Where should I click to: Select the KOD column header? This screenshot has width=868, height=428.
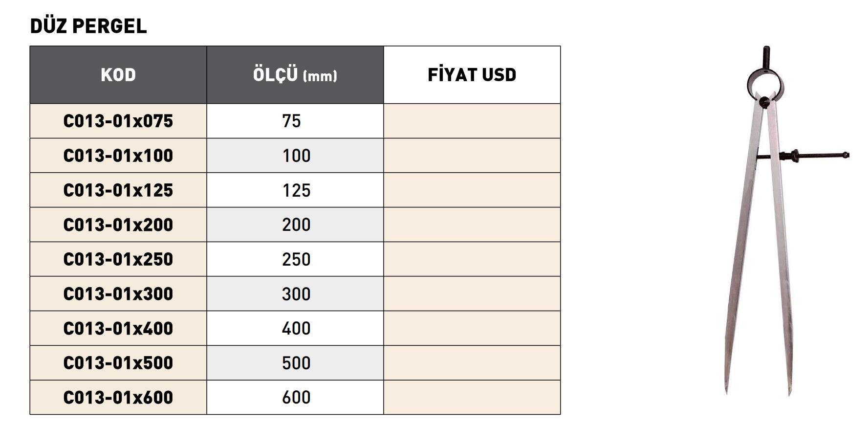click(x=118, y=75)
